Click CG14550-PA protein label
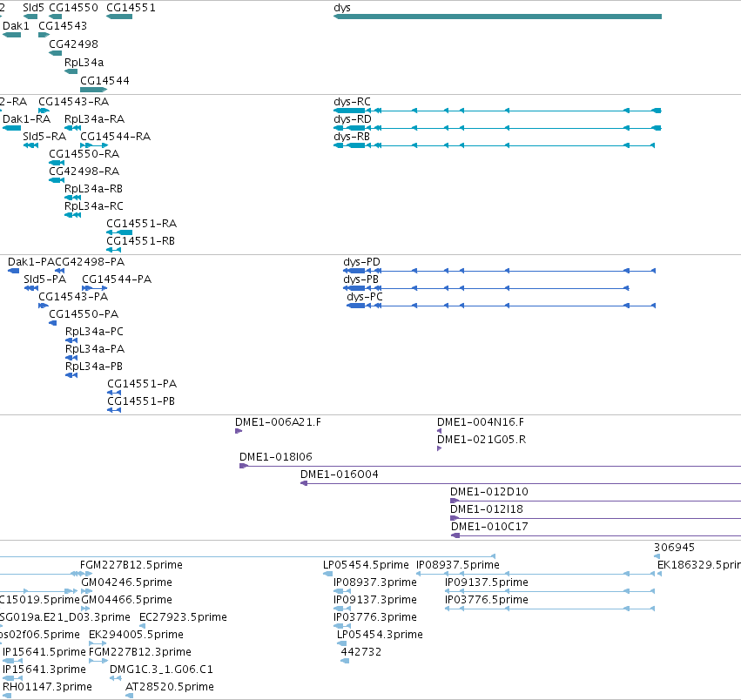This screenshot has width=741, height=700. tap(84, 314)
